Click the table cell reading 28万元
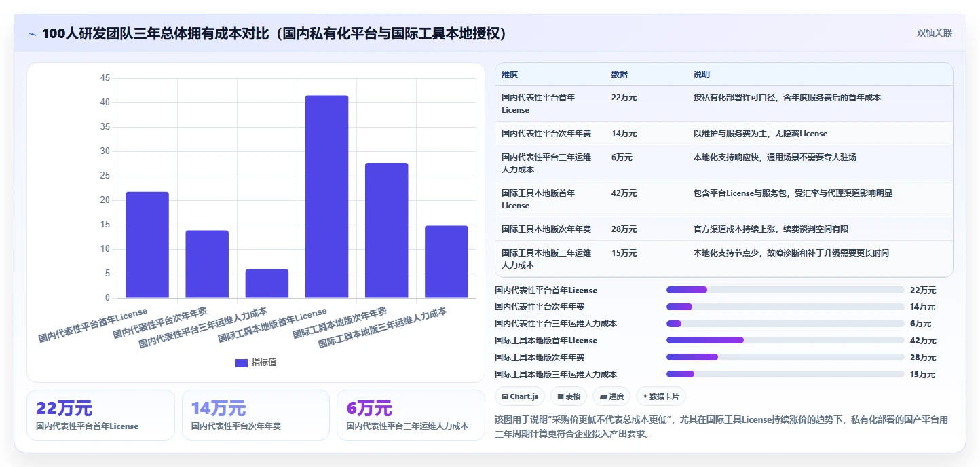Viewport: 980px width, 467px height. tap(624, 229)
